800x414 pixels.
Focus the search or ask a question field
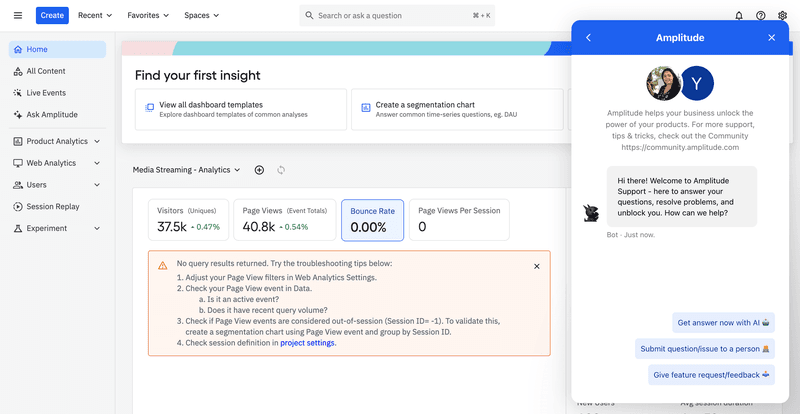click(x=397, y=15)
